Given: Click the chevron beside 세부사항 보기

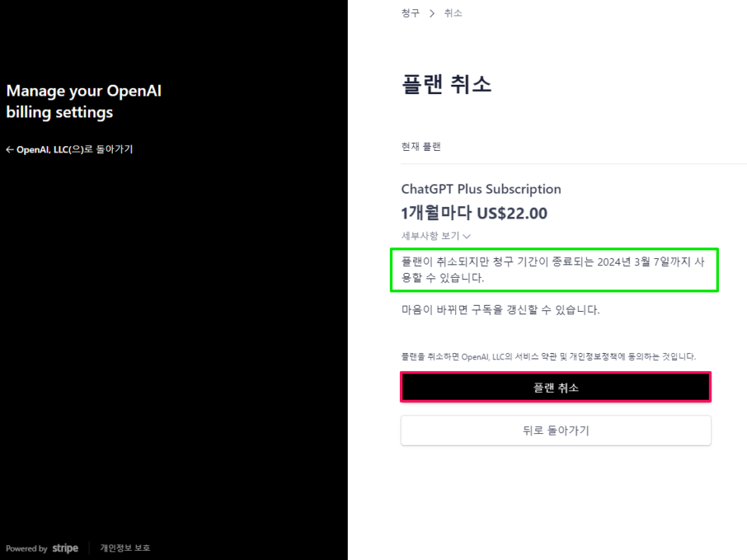Looking at the screenshot, I should (467, 236).
